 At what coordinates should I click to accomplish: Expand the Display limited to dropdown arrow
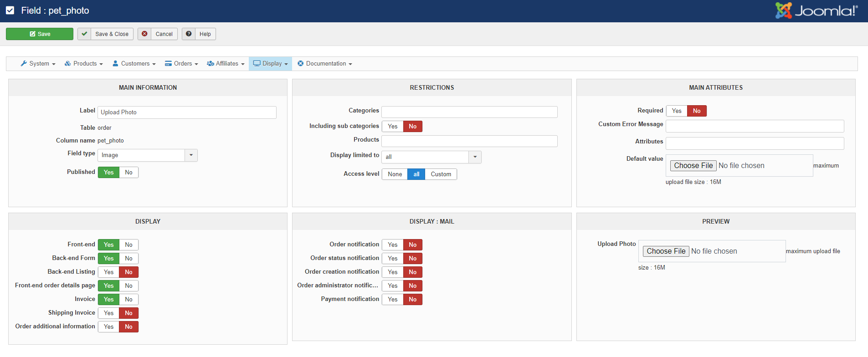tap(475, 157)
